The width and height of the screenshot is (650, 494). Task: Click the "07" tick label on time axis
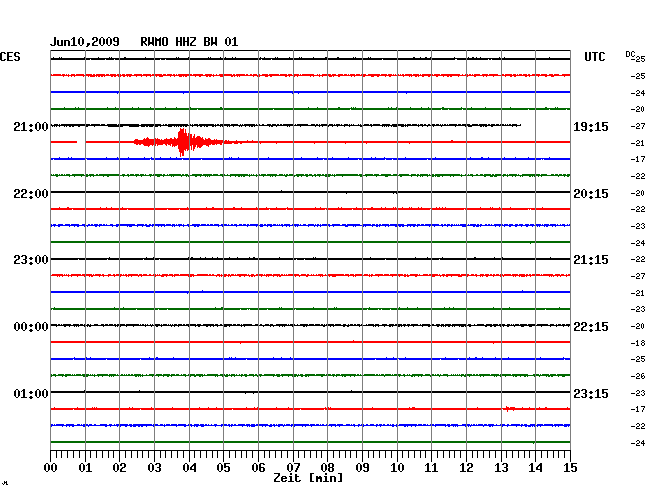[x=293, y=468]
